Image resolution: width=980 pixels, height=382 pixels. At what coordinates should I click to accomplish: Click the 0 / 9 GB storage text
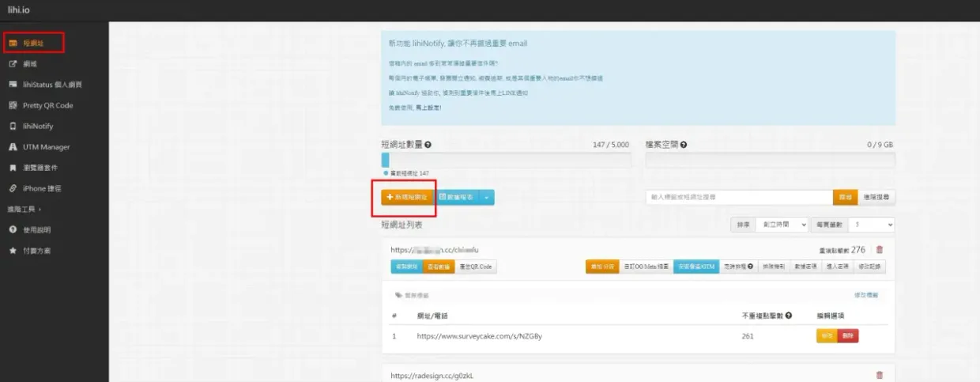pos(880,146)
